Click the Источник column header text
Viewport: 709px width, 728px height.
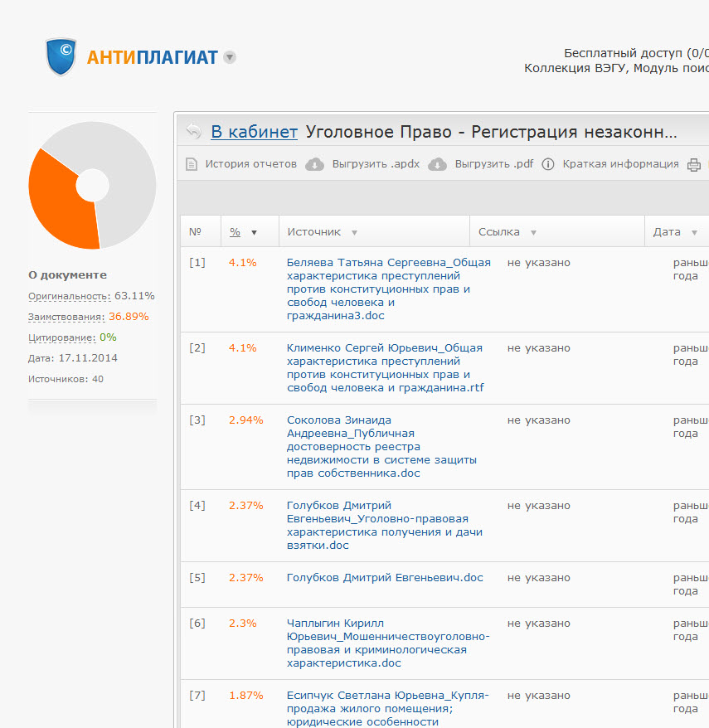click(314, 231)
